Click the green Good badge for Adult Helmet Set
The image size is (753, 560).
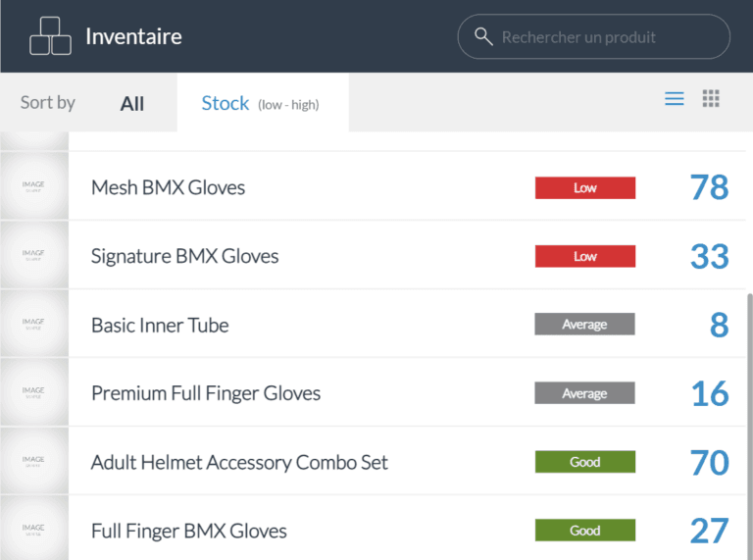pyautogui.click(x=584, y=462)
